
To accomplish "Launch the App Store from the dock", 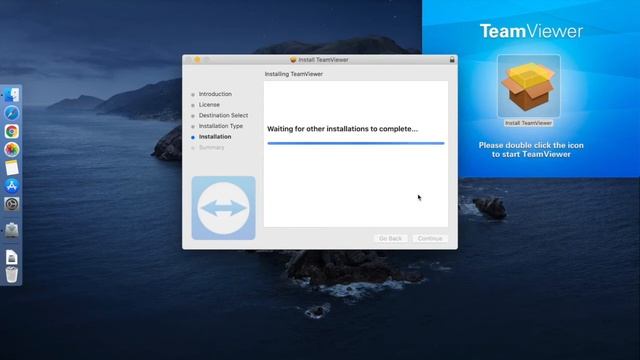I will pyautogui.click(x=12, y=186).
